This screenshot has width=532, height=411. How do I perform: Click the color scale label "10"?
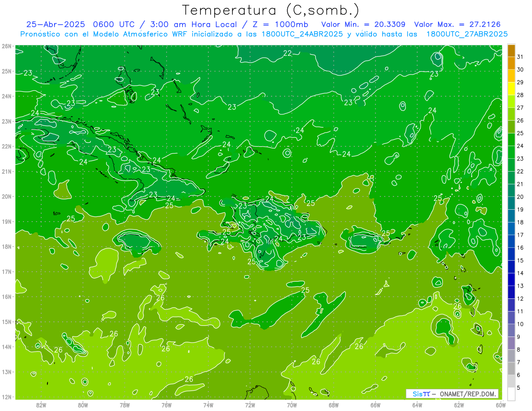tap(520, 324)
